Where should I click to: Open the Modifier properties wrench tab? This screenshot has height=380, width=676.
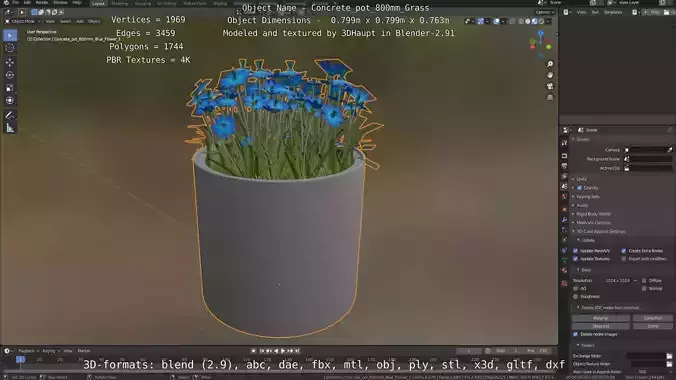[x=564, y=220]
